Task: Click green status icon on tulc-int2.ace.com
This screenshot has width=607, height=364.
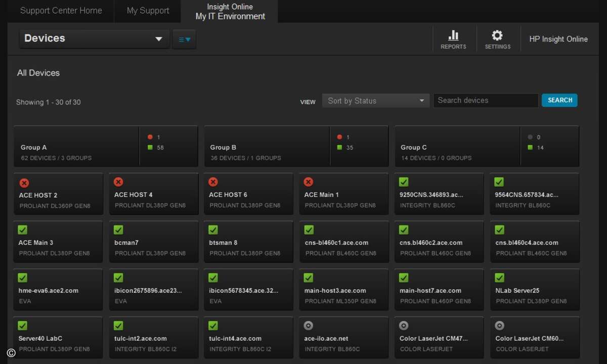Action: click(x=118, y=326)
